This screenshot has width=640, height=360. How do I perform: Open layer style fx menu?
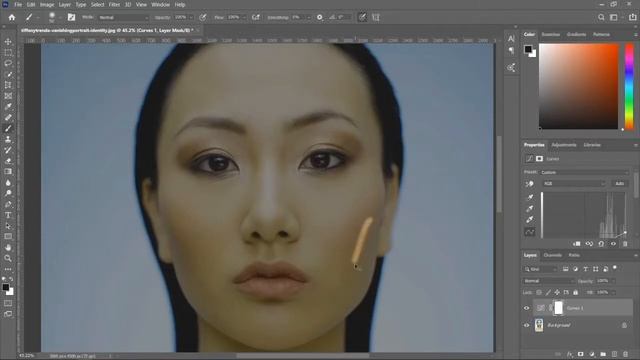coord(569,354)
